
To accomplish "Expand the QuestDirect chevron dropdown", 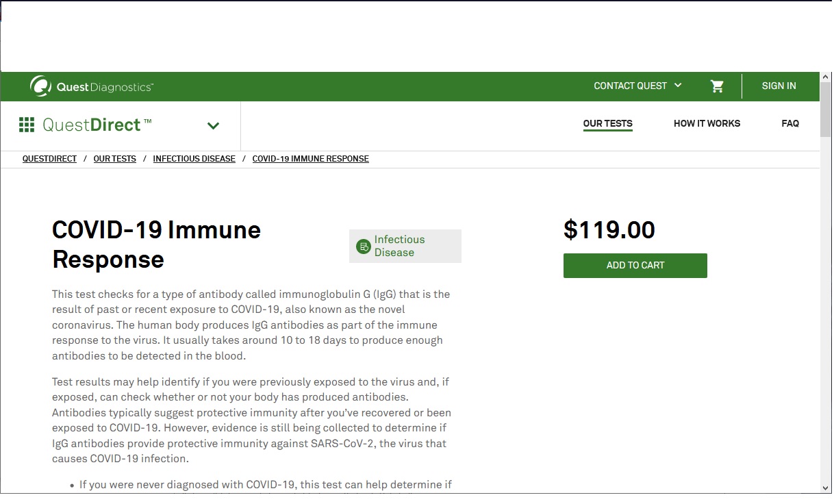I will click(x=213, y=125).
